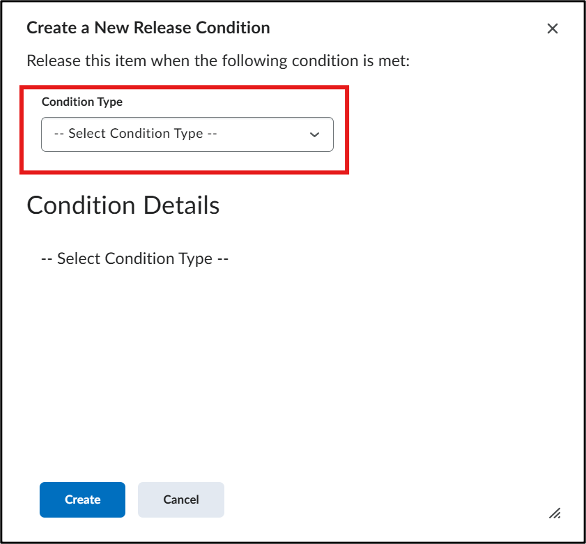Click the Condition Type field label
The height and width of the screenshot is (544, 586).
[x=82, y=102]
